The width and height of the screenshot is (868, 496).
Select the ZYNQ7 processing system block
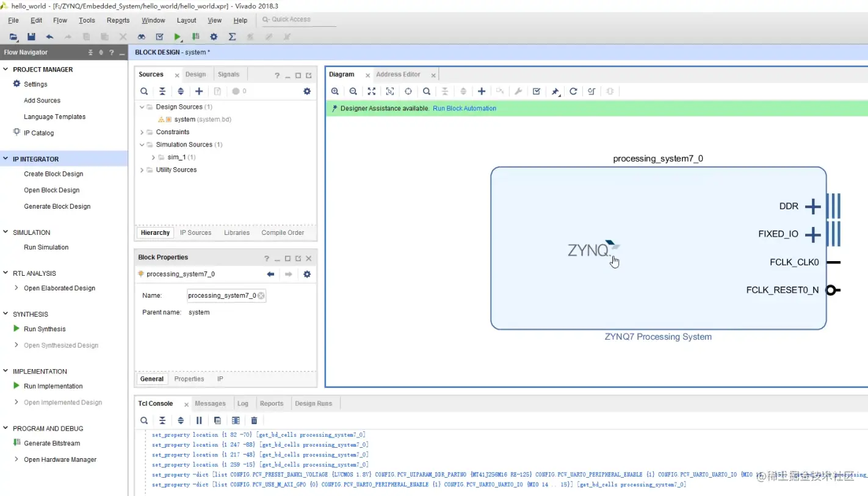658,248
